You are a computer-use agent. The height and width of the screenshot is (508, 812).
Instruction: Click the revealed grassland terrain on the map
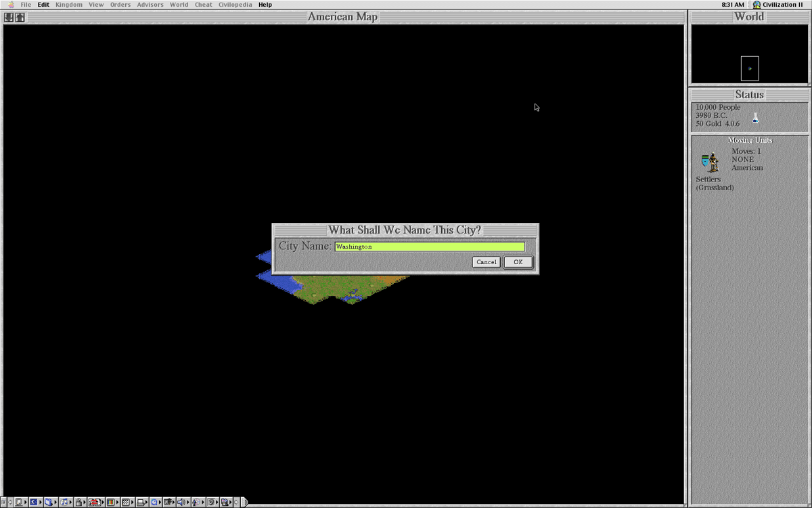(332, 288)
